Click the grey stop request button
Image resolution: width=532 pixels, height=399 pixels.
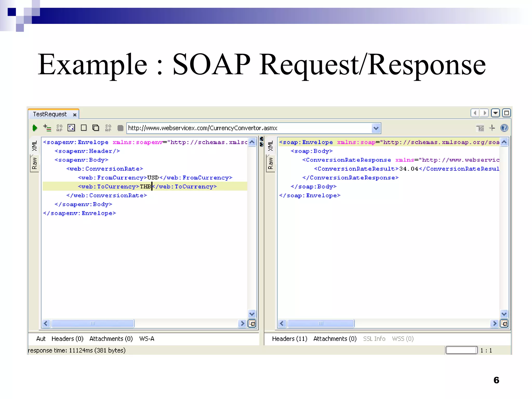(x=120, y=128)
